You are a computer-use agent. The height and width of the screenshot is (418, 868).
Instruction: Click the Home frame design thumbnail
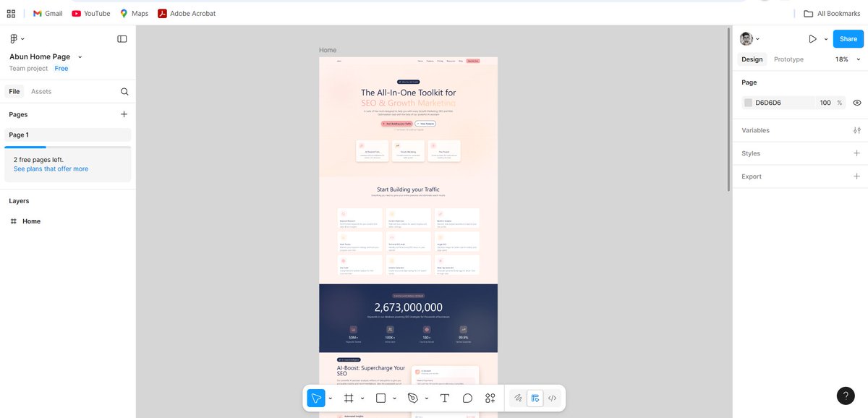click(408, 237)
